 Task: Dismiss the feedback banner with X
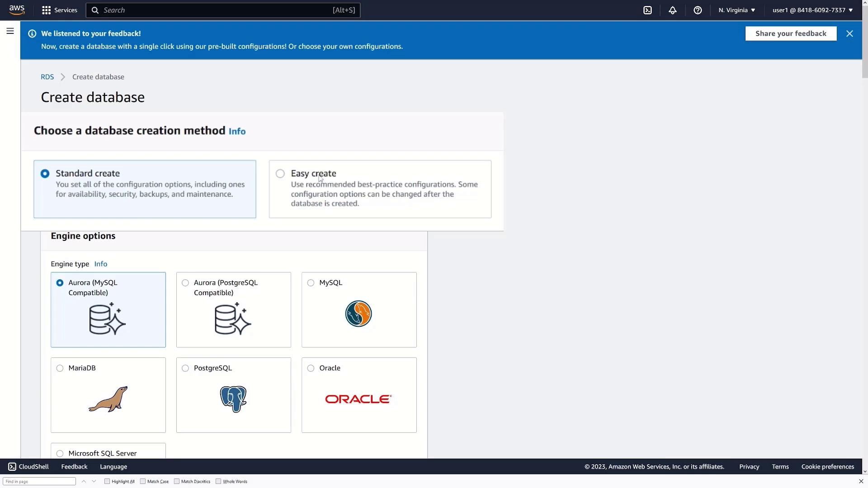pos(849,33)
